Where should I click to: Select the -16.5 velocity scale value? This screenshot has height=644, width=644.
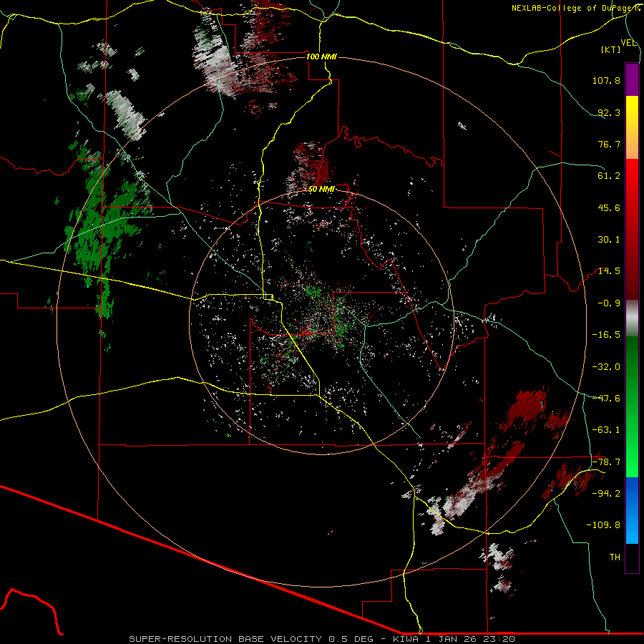[606, 335]
